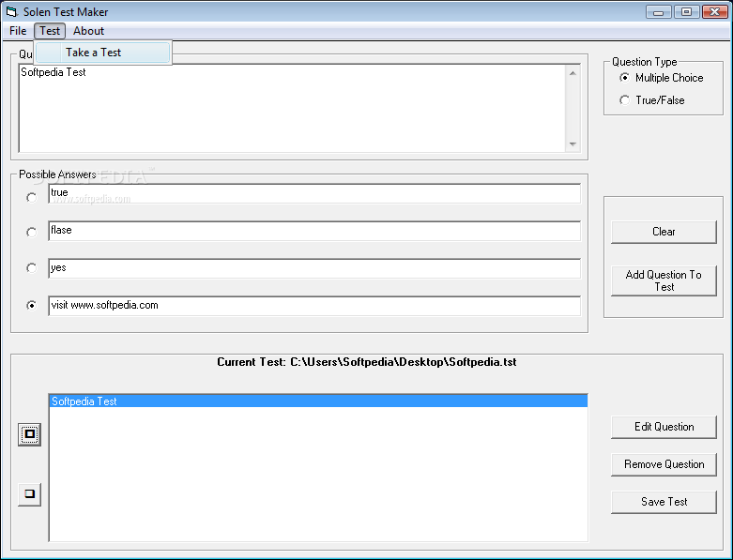
Task: Minimize the Solen Test Maker window
Action: point(658,11)
